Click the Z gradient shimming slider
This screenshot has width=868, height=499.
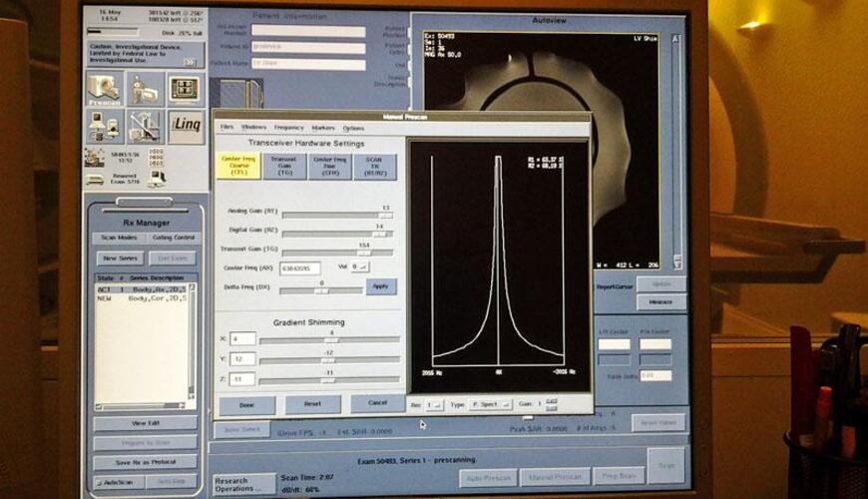tap(329, 380)
